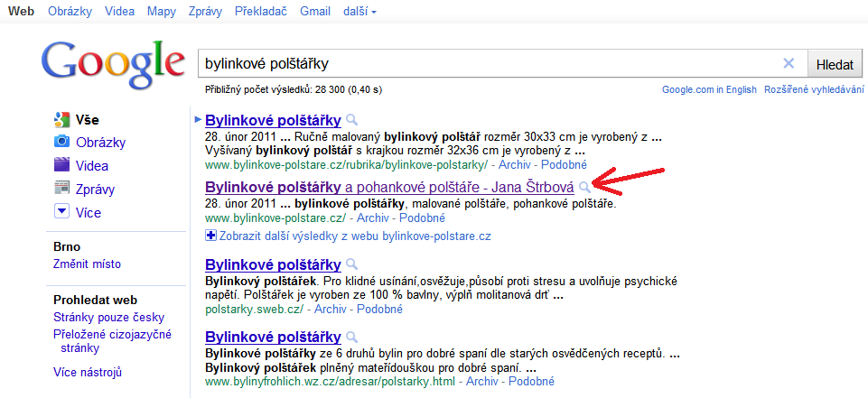
Task: Click Zobrazit další výsledky z webu bylinkove-polstare.cz
Action: (355, 236)
